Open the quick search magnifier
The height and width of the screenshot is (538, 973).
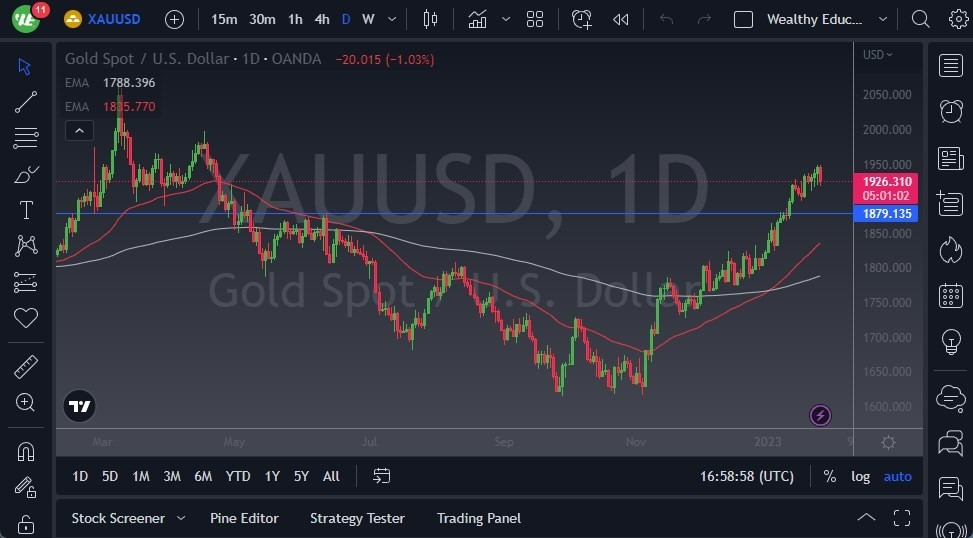(x=920, y=19)
